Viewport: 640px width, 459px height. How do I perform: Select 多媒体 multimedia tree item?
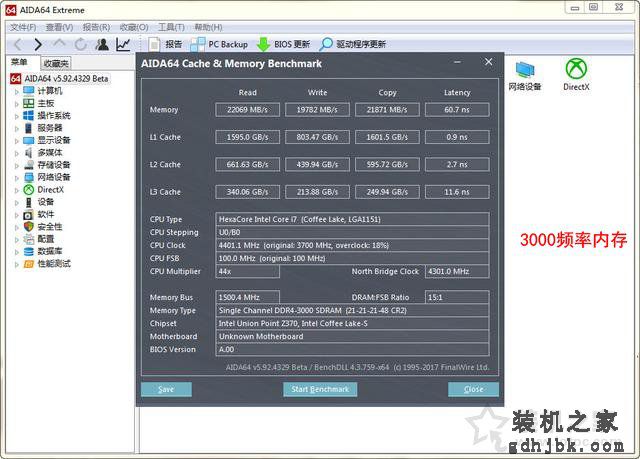43,153
